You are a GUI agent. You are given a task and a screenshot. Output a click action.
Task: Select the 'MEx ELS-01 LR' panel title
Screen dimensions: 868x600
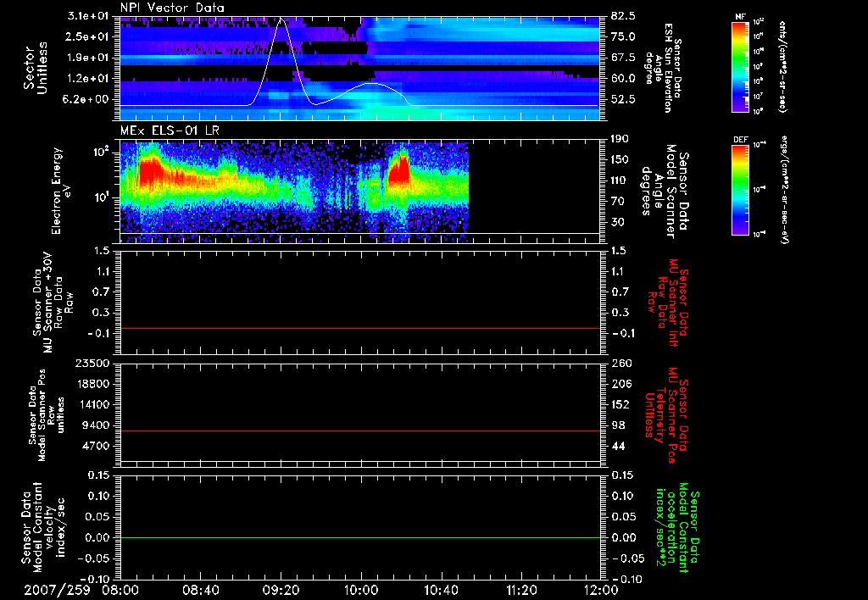pyautogui.click(x=170, y=131)
